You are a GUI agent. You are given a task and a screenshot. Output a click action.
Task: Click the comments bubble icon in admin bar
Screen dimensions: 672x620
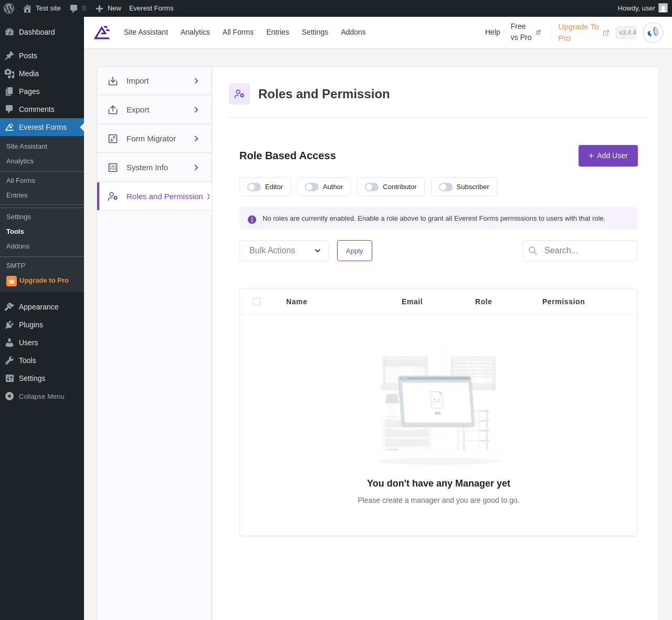point(74,8)
